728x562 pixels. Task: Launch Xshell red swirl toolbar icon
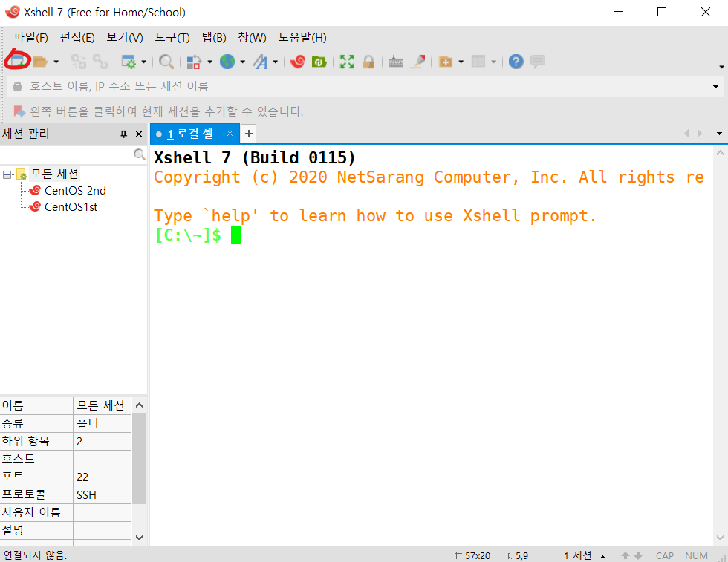click(298, 62)
